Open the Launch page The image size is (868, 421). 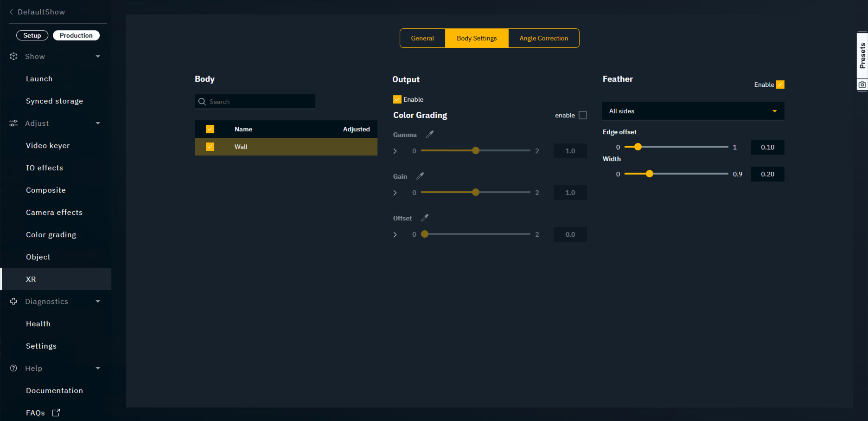[x=39, y=78]
